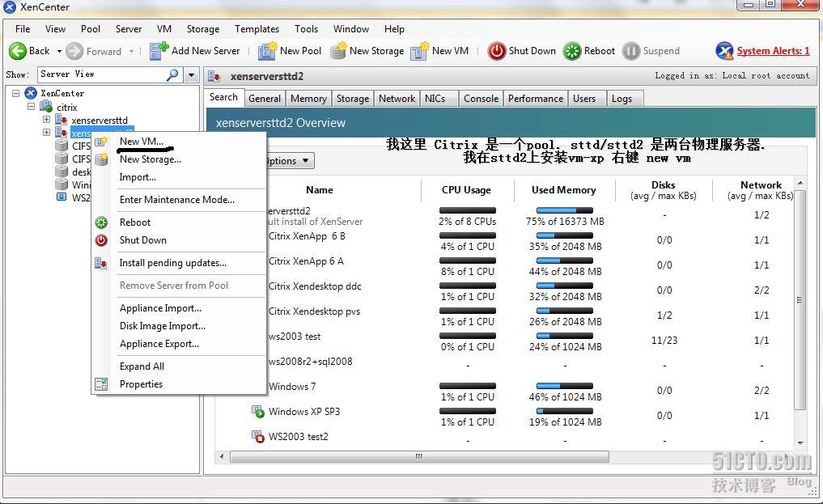Expand the xenserversttd tree node

coord(46,120)
